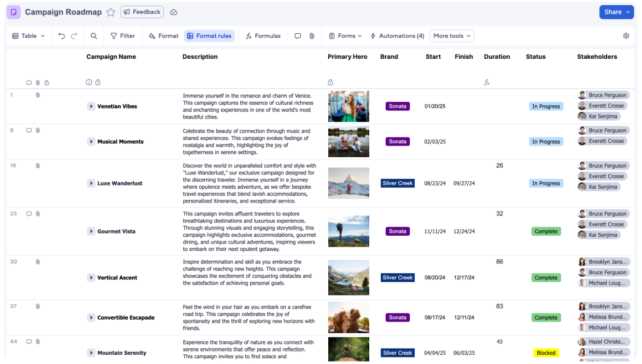Select In Progress status in Musical Moments row
This screenshot has width=642, height=364.
tap(546, 141)
